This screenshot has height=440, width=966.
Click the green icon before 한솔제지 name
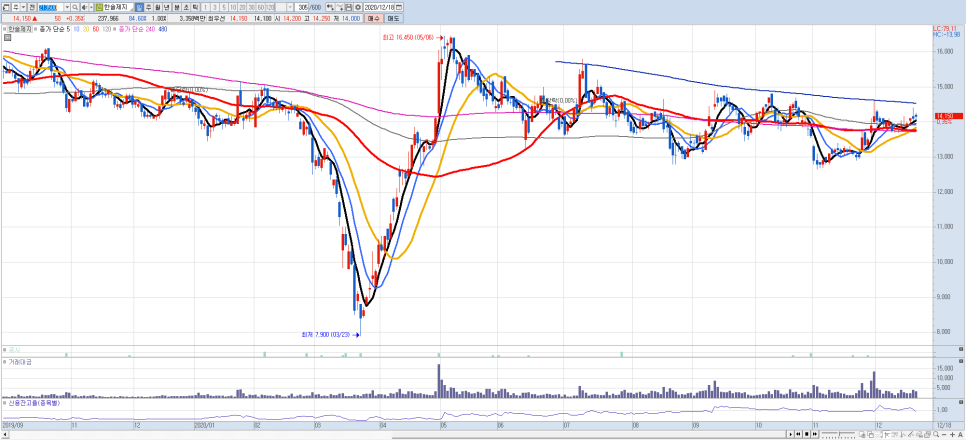coord(99,7)
